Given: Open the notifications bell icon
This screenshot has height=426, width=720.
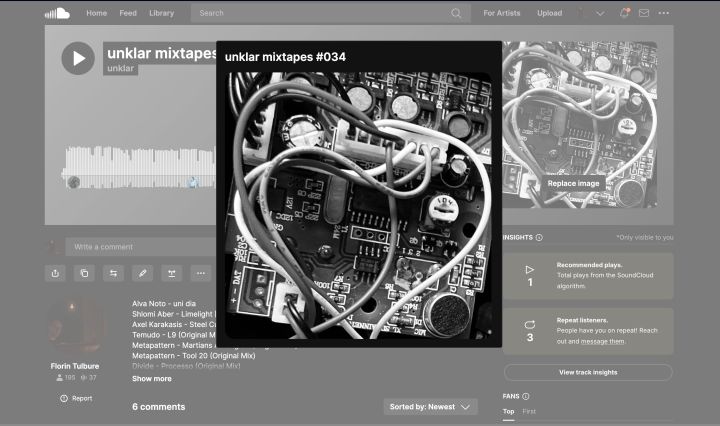Looking at the screenshot, I should click(625, 13).
